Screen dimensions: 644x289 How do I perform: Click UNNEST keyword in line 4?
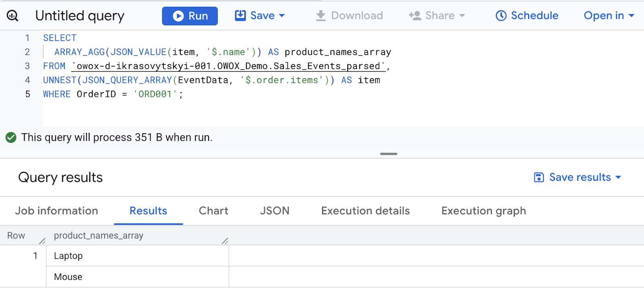click(60, 80)
